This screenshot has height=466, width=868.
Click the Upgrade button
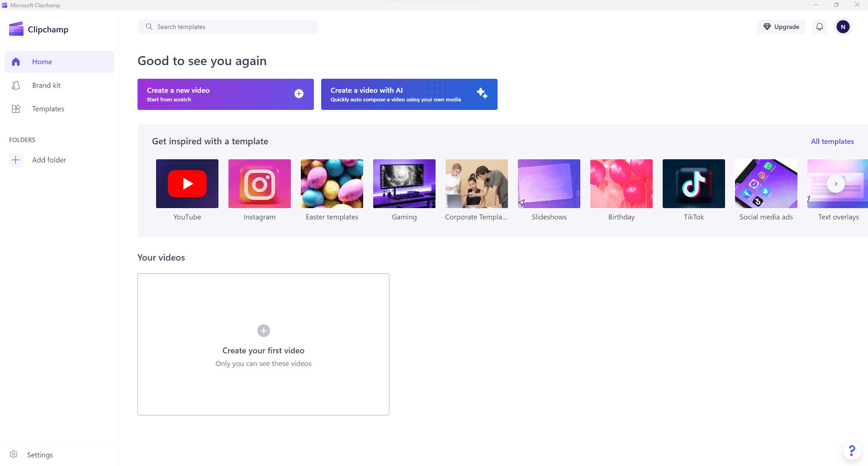[781, 27]
